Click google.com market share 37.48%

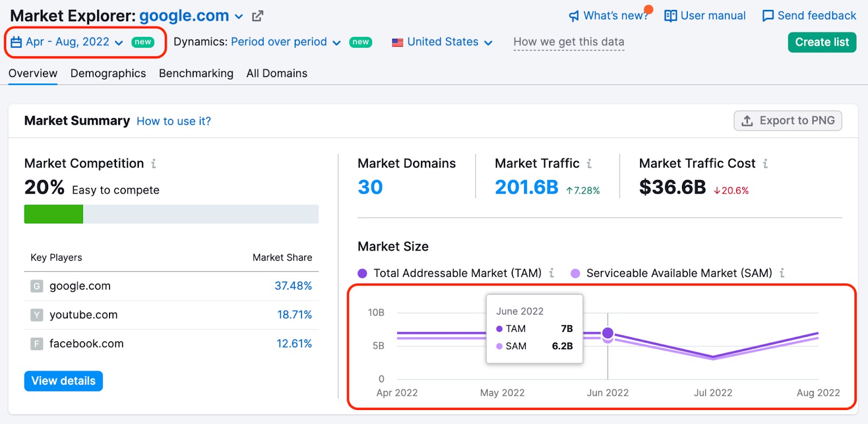pos(293,286)
